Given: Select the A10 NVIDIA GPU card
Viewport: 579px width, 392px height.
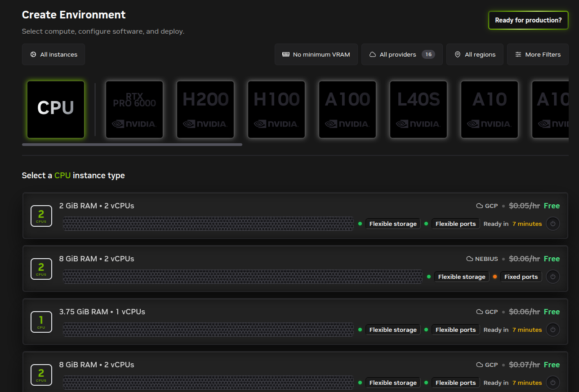Looking at the screenshot, I should point(490,110).
